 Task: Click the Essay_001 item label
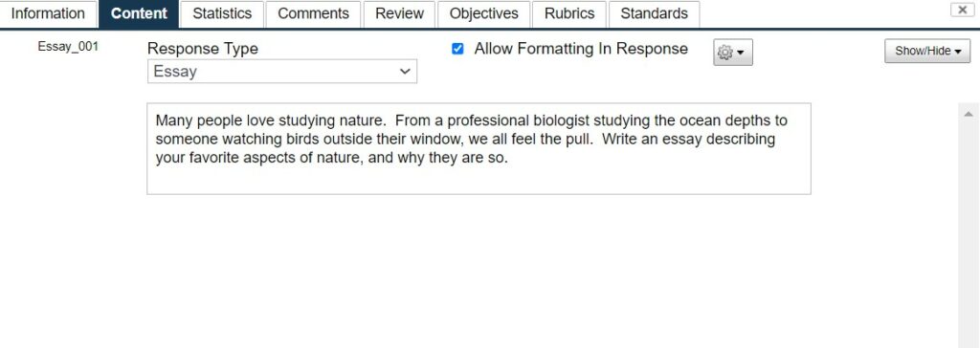[68, 46]
